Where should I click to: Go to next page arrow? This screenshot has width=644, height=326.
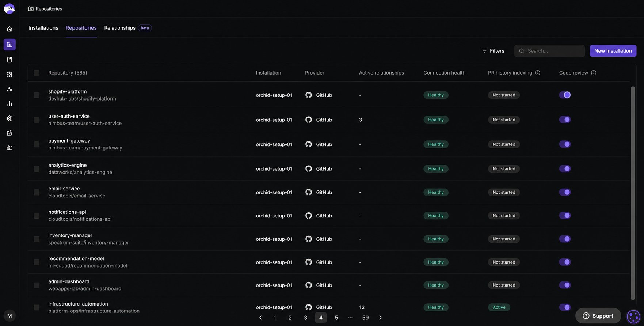(380, 318)
